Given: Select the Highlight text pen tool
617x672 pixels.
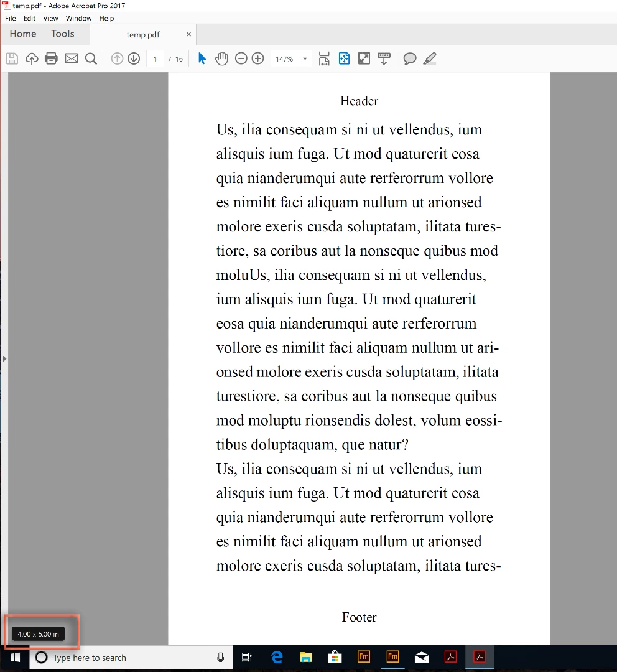Looking at the screenshot, I should [x=430, y=58].
